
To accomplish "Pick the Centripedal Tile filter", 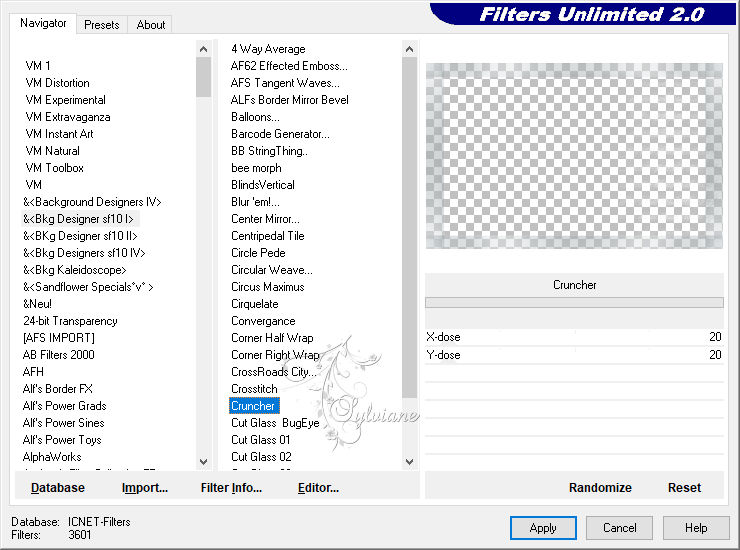I will click(x=268, y=236).
